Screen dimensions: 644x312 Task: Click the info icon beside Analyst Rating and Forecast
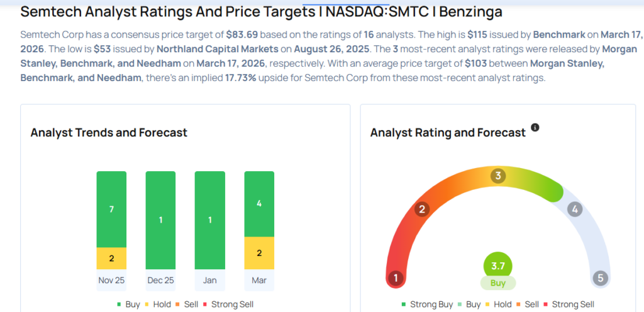point(535,128)
